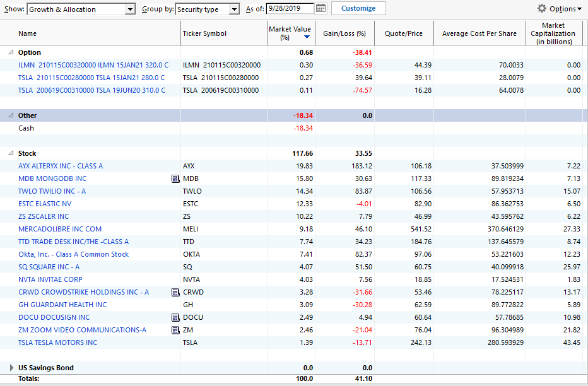Open the TSLA TESLA MOTORS INC link
This screenshot has height=386, width=588.
(x=58, y=342)
